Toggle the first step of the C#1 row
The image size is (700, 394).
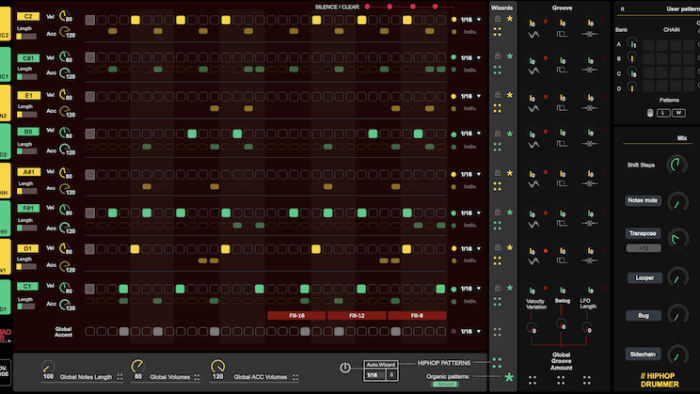tap(90, 57)
